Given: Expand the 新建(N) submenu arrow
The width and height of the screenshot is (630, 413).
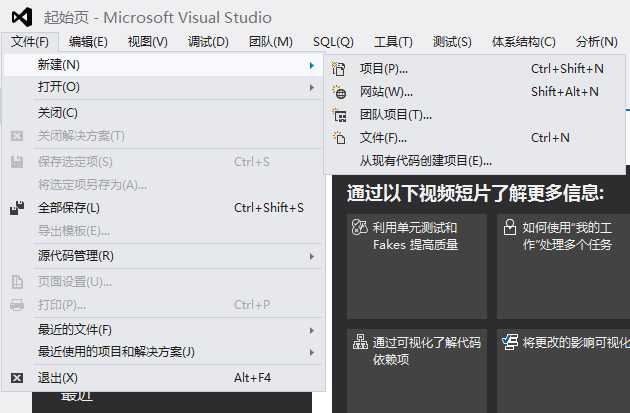Looking at the screenshot, I should click(x=312, y=65).
